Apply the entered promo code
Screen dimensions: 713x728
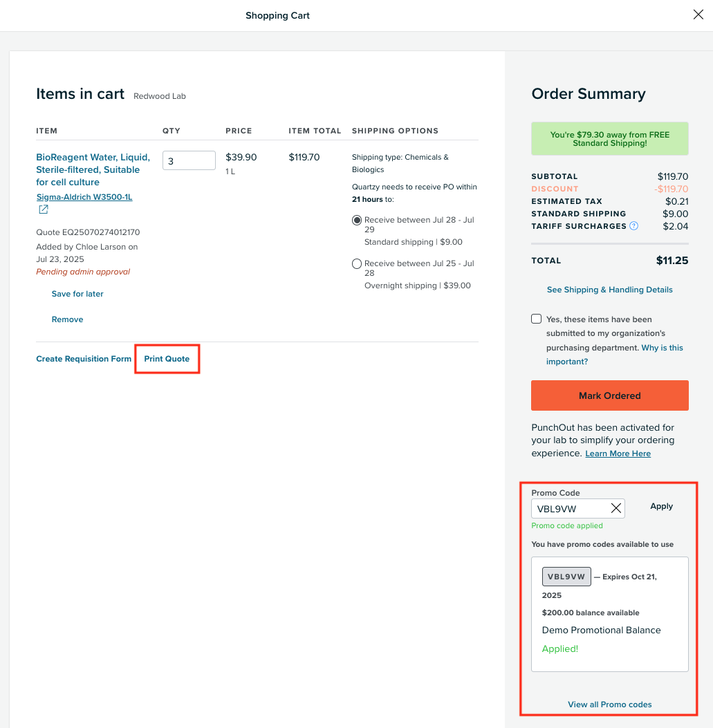pyautogui.click(x=661, y=506)
